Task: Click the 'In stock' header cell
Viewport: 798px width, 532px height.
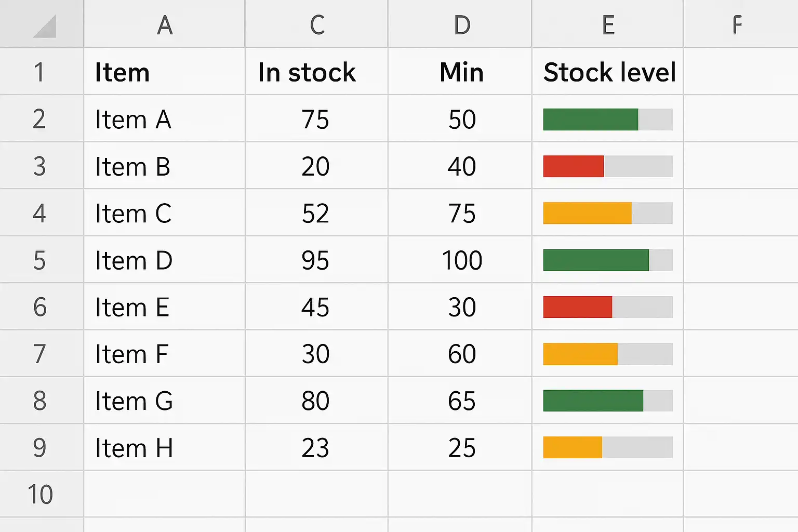Action: (307, 72)
